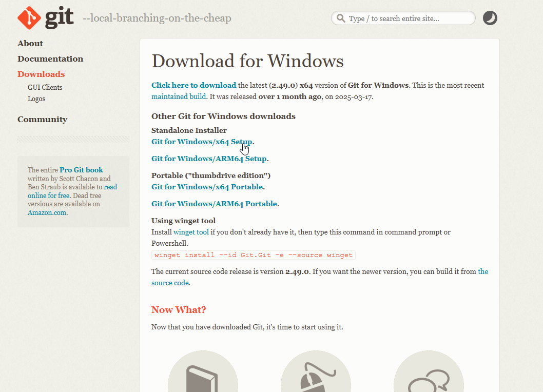543x392 pixels.
Task: Open the 'maintained build' link
Action: tap(179, 96)
